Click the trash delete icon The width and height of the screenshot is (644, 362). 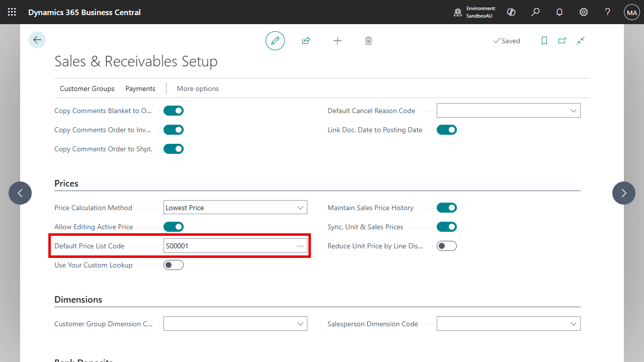pos(368,41)
